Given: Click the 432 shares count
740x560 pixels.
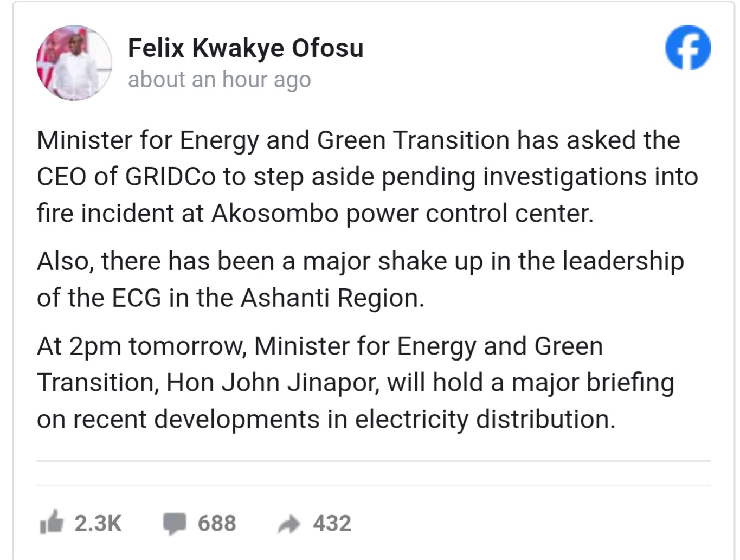Looking at the screenshot, I should click(332, 523).
